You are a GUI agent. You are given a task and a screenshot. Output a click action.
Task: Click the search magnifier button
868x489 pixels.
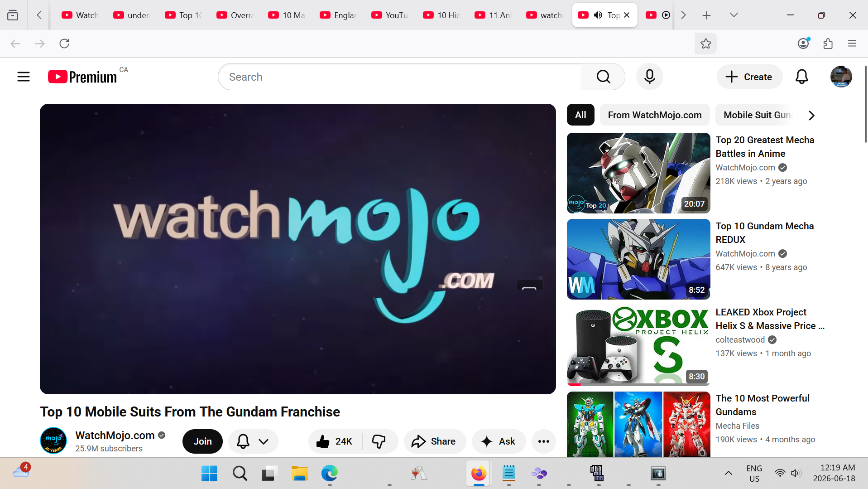coord(603,77)
